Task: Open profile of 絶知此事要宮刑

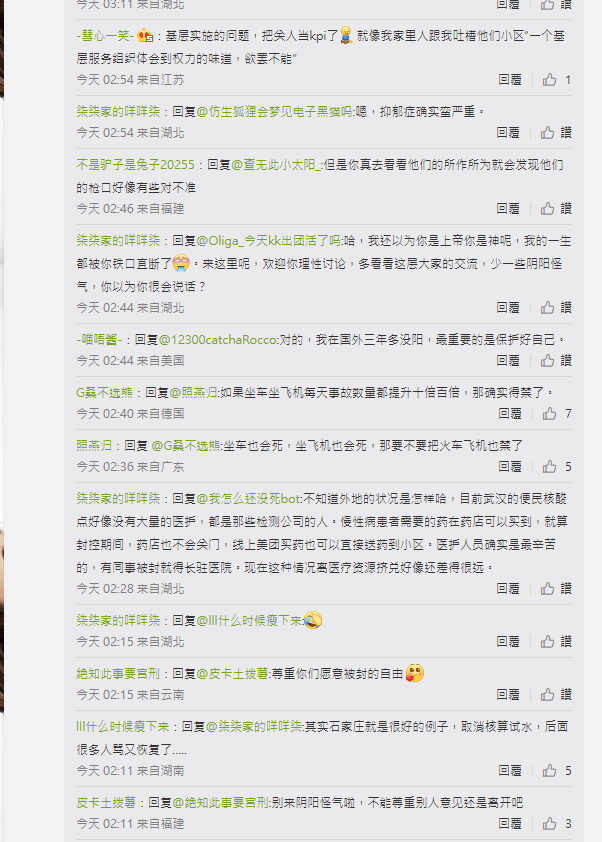Action: (118, 673)
